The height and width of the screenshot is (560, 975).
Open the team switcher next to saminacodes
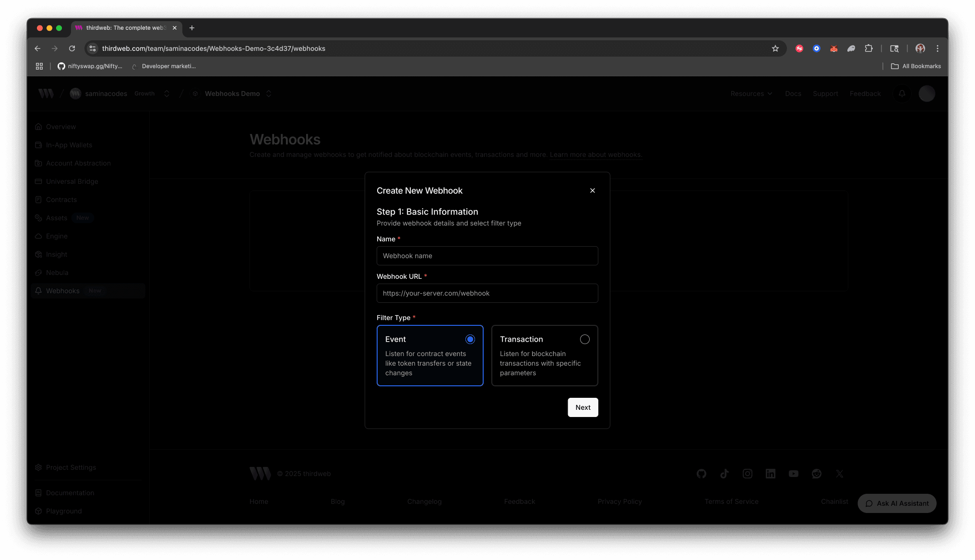[x=166, y=94]
